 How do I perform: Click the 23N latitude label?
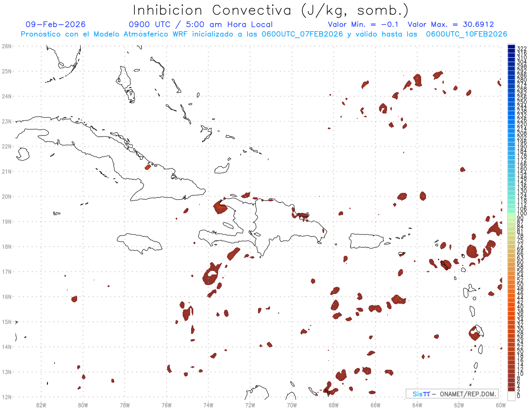point(6,121)
